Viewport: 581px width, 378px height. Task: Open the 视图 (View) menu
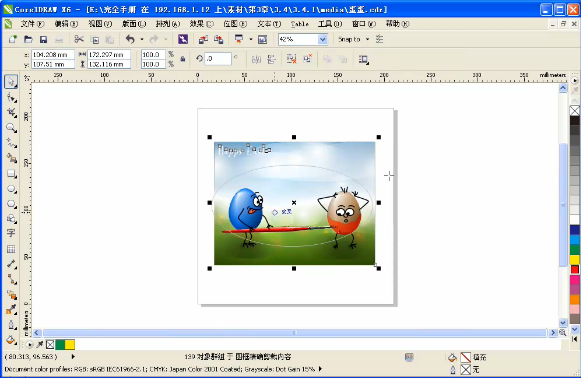100,24
